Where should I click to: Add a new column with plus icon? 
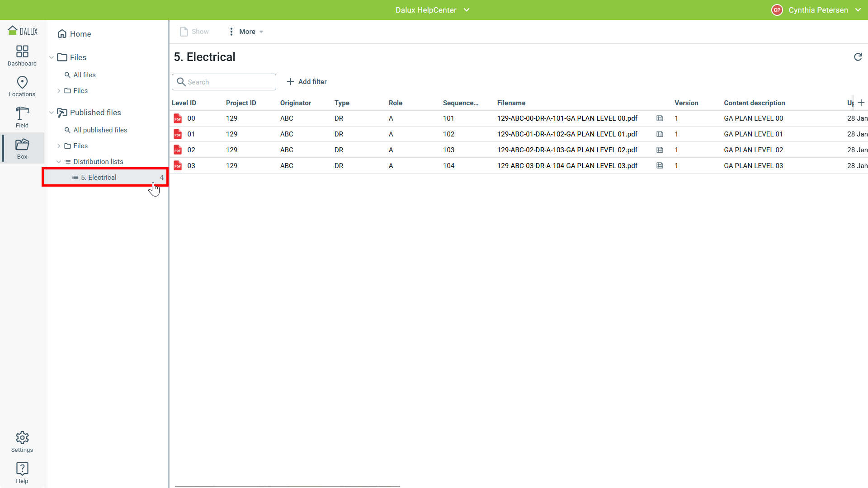(x=861, y=103)
